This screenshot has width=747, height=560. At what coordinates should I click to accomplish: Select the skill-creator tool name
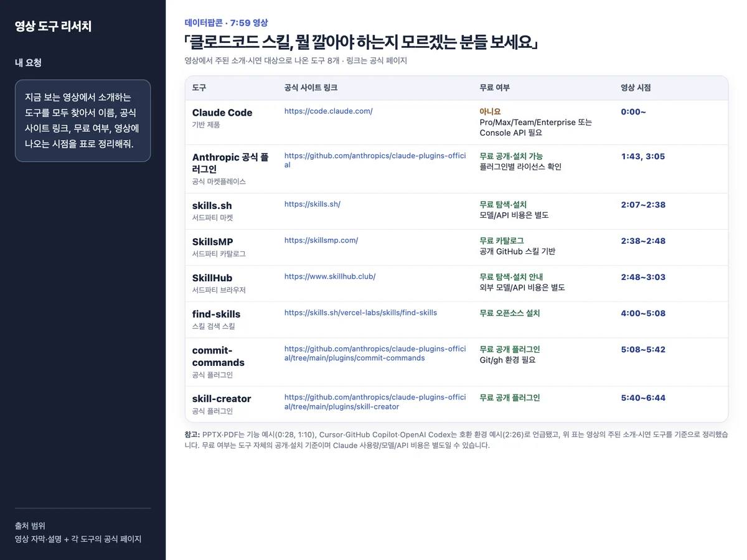[222, 398]
